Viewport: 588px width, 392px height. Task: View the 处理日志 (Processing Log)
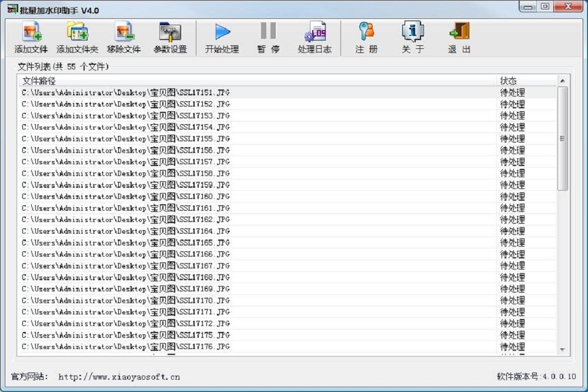(315, 32)
